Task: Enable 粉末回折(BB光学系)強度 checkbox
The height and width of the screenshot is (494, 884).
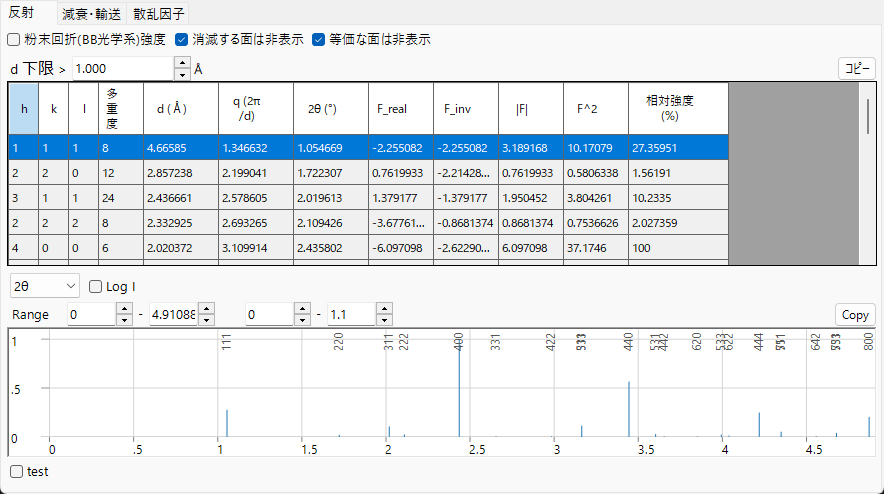Action: [14, 39]
